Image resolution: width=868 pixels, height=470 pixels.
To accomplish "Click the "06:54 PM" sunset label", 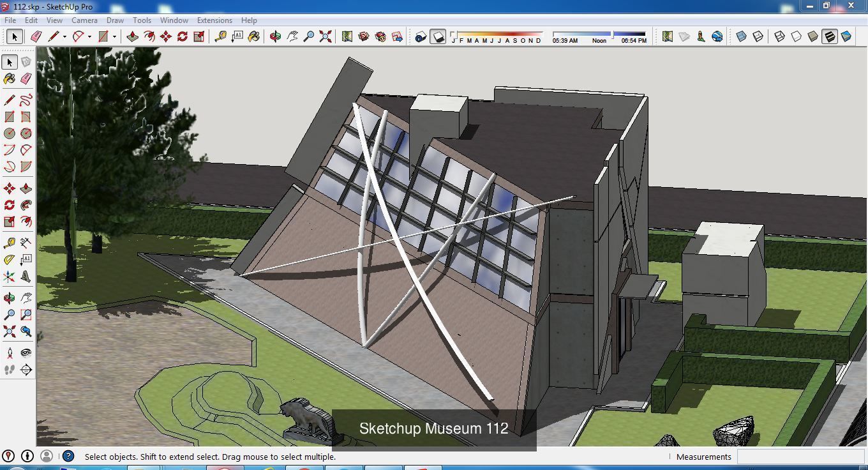I will tap(634, 41).
